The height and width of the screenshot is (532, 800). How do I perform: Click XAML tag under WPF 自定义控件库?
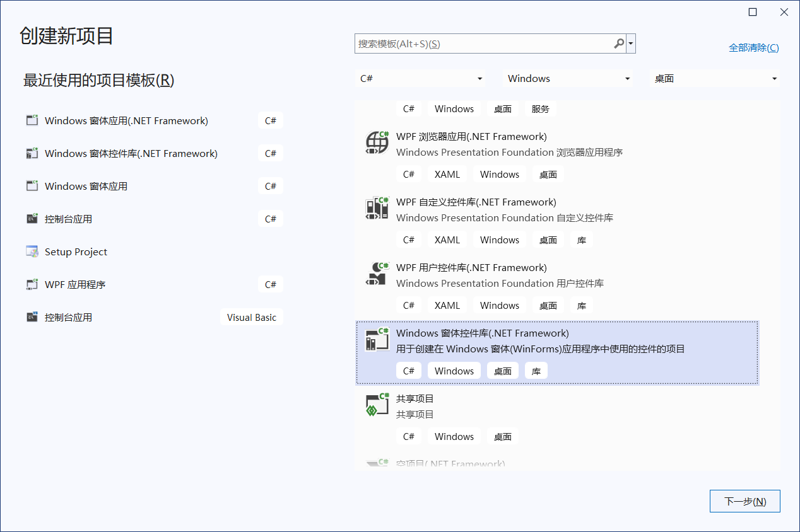(x=447, y=240)
